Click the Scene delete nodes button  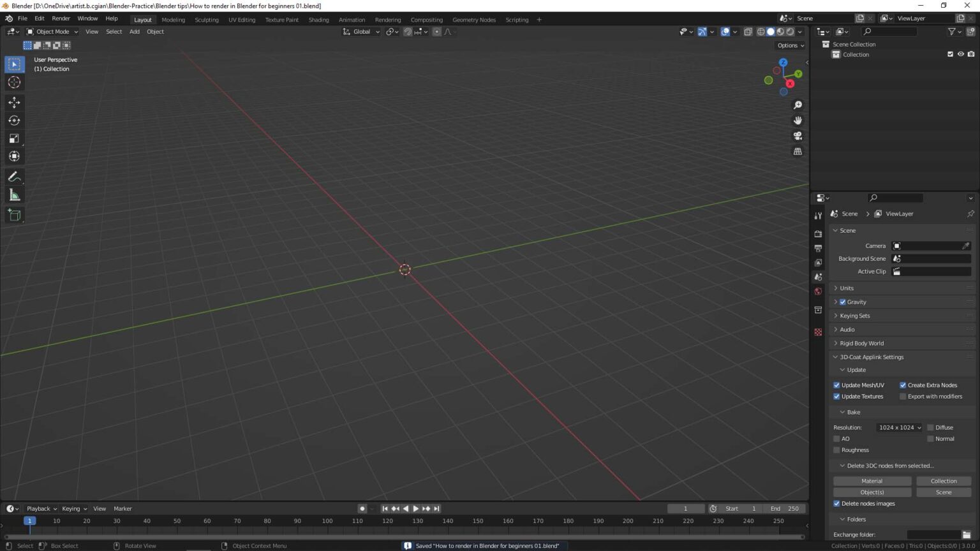tap(944, 492)
